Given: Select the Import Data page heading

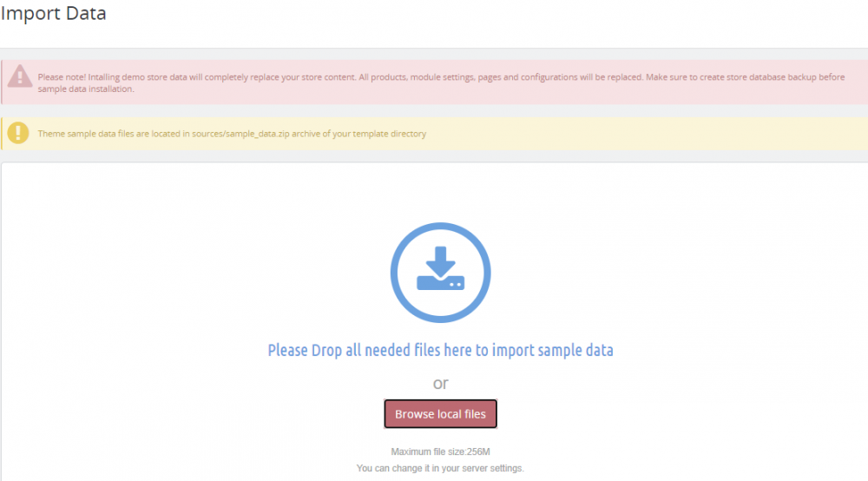Looking at the screenshot, I should (53, 13).
